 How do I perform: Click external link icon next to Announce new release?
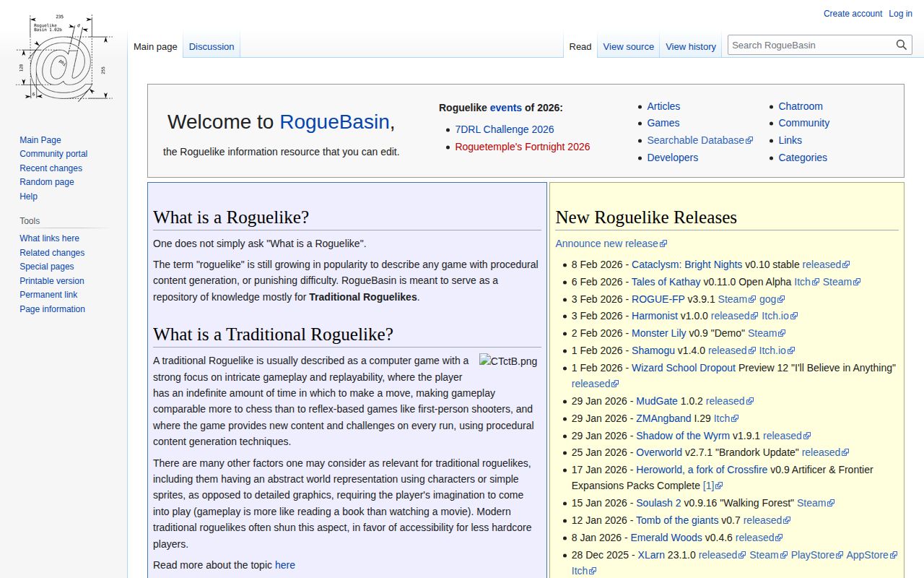point(662,243)
